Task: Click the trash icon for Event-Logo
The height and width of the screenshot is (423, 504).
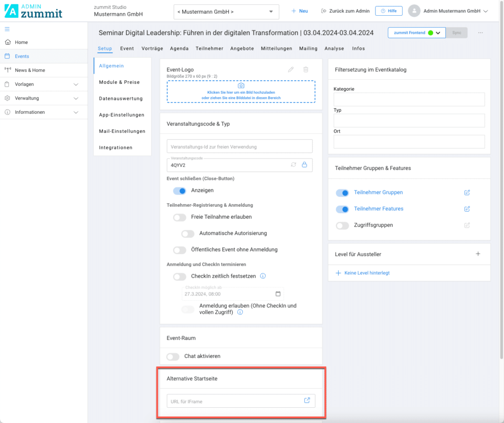Action: [x=306, y=70]
